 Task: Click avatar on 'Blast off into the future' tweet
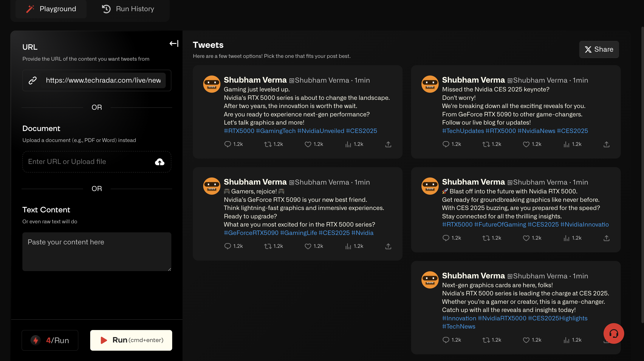pos(430,186)
